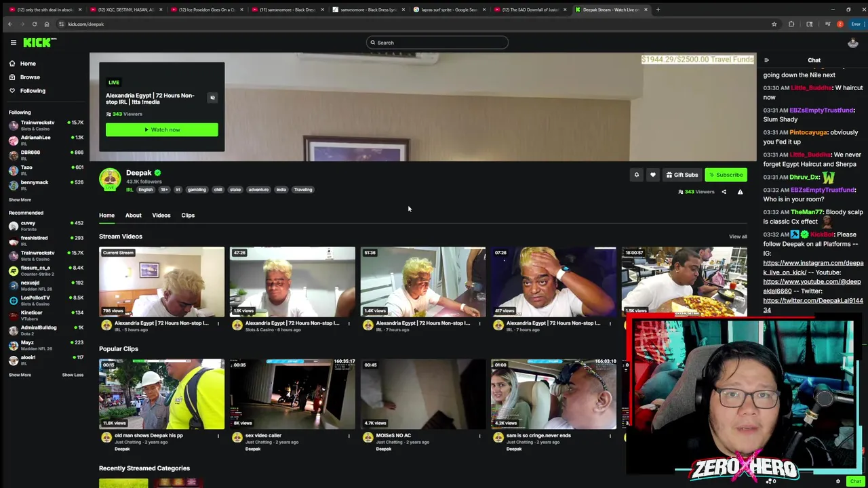
Task: Open options for 07:26 stream video
Action: tap(610, 323)
